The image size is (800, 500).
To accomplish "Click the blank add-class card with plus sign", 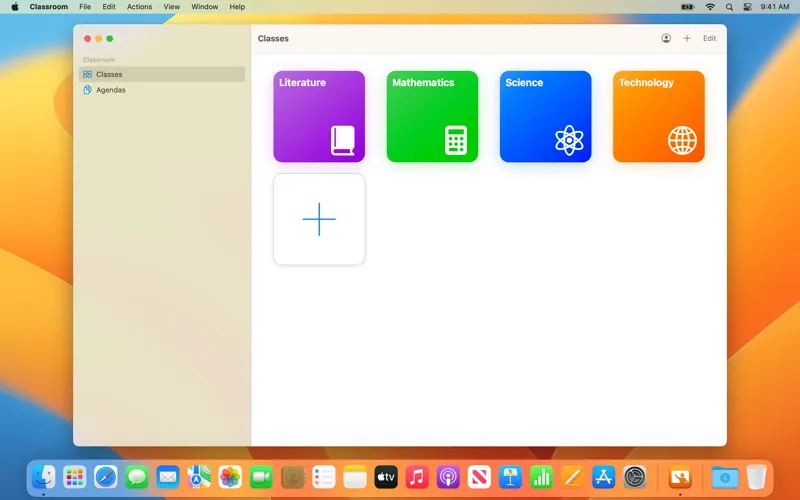I will pos(319,219).
